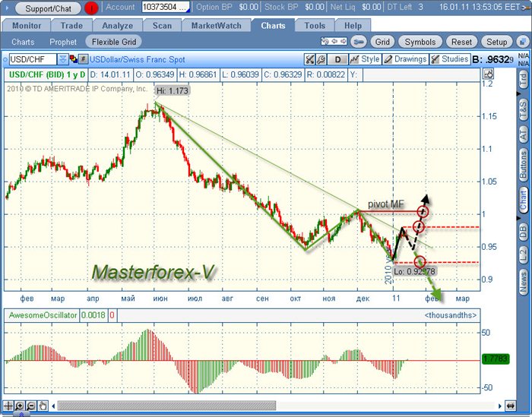Open the D timeframe selector
Screen dimensions: 532x417
[x=337, y=59]
